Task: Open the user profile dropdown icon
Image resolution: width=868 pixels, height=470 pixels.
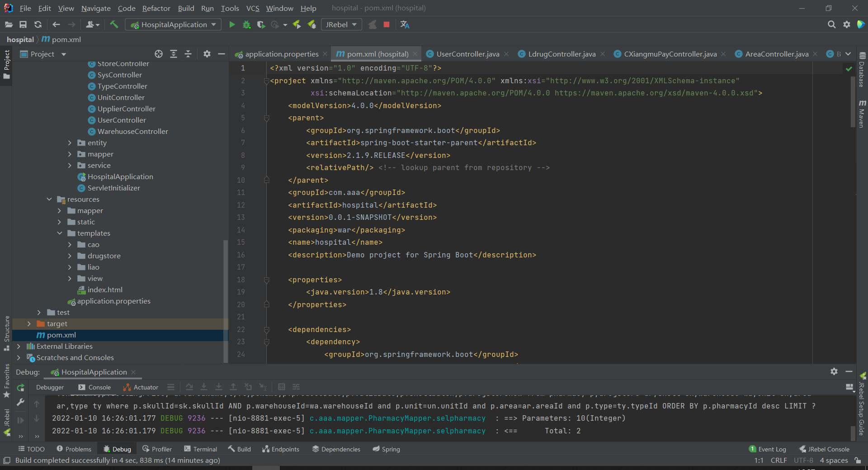Action: [92, 24]
